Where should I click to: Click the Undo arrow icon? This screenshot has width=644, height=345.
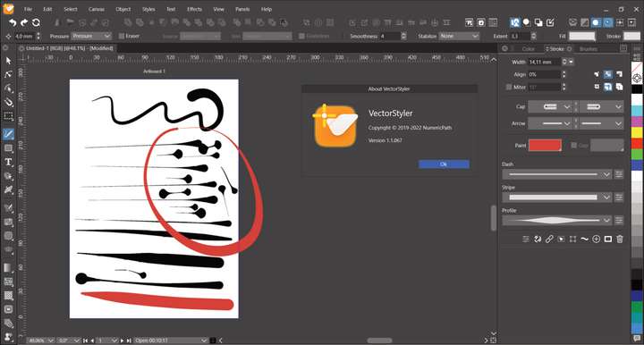coord(13,22)
